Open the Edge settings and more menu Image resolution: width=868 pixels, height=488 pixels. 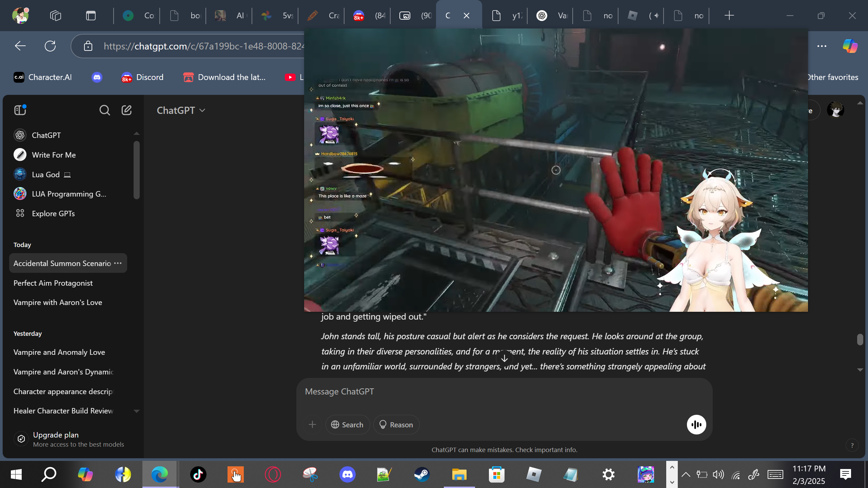point(822,46)
